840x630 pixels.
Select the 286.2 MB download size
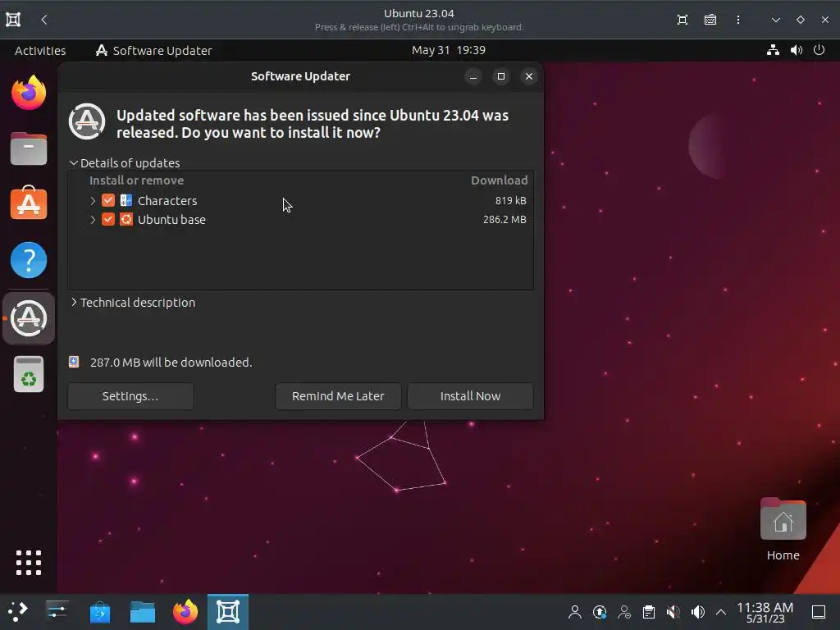coord(504,220)
